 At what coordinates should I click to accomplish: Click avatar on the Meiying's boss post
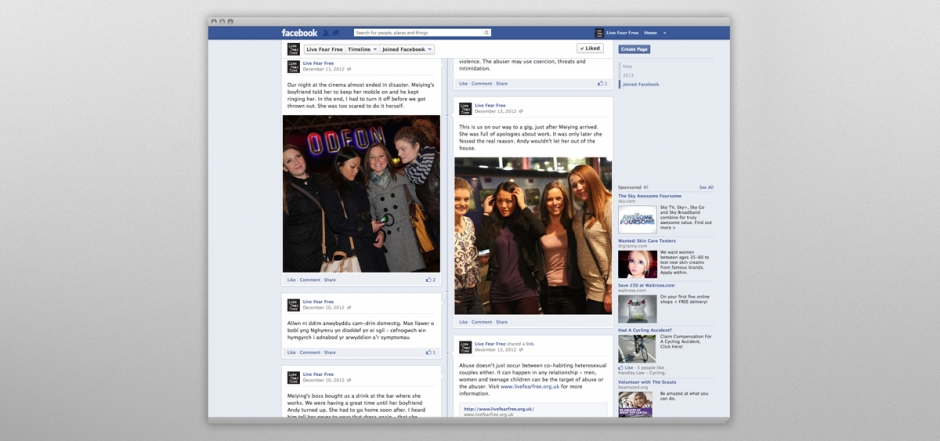tap(293, 377)
